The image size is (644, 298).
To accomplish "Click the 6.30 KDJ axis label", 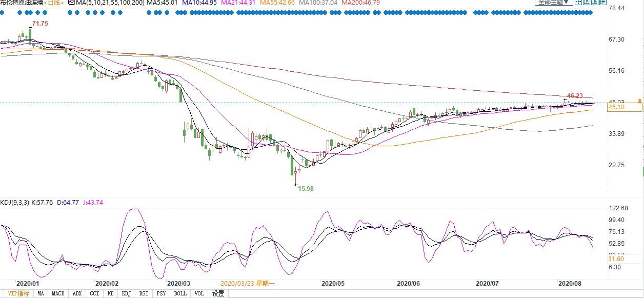I will [614, 267].
